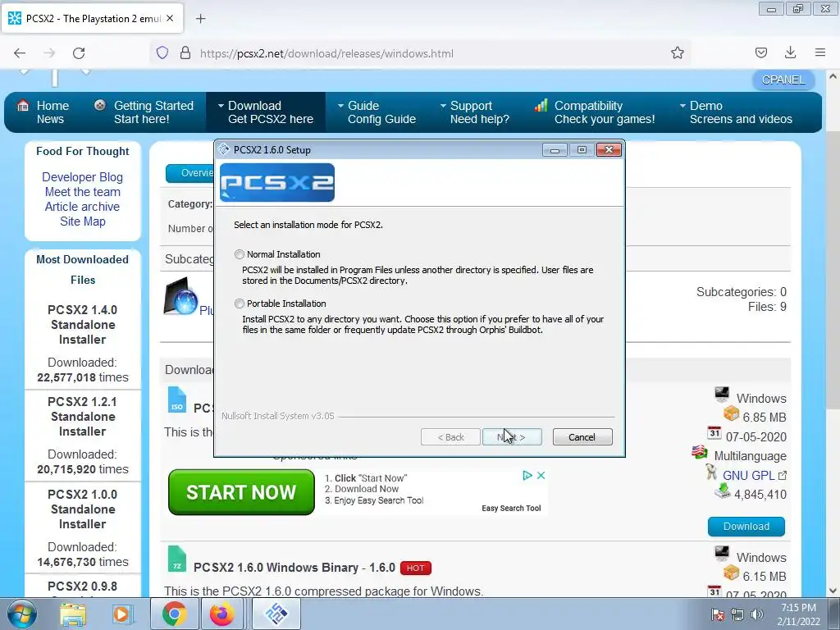Image resolution: width=840 pixels, height=630 pixels.
Task: Open the Meet the team link
Action: point(83,192)
